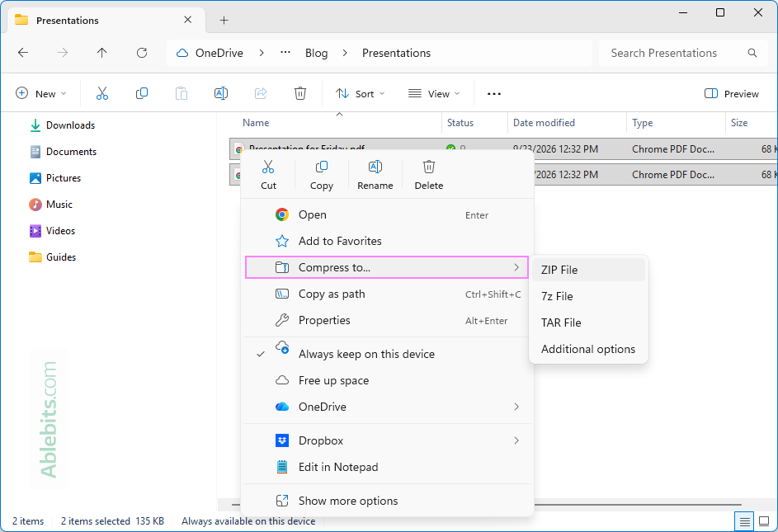The width and height of the screenshot is (778, 532).
Task: Switch to large thumbnails view in status bar
Action: [764, 521]
